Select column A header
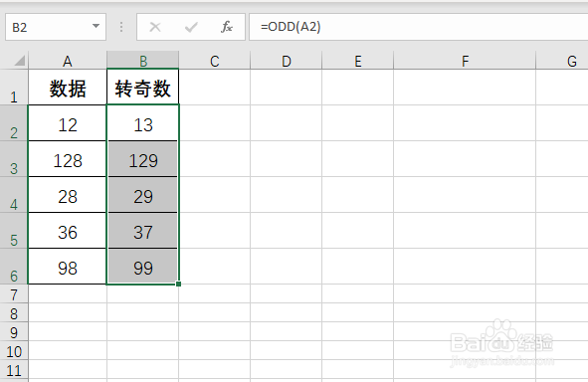This screenshot has height=382, width=588. (68, 61)
